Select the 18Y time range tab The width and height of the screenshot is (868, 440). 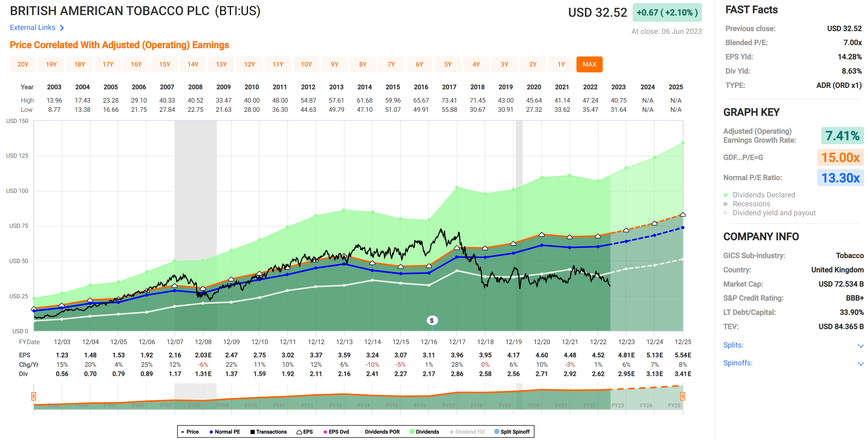[79, 64]
